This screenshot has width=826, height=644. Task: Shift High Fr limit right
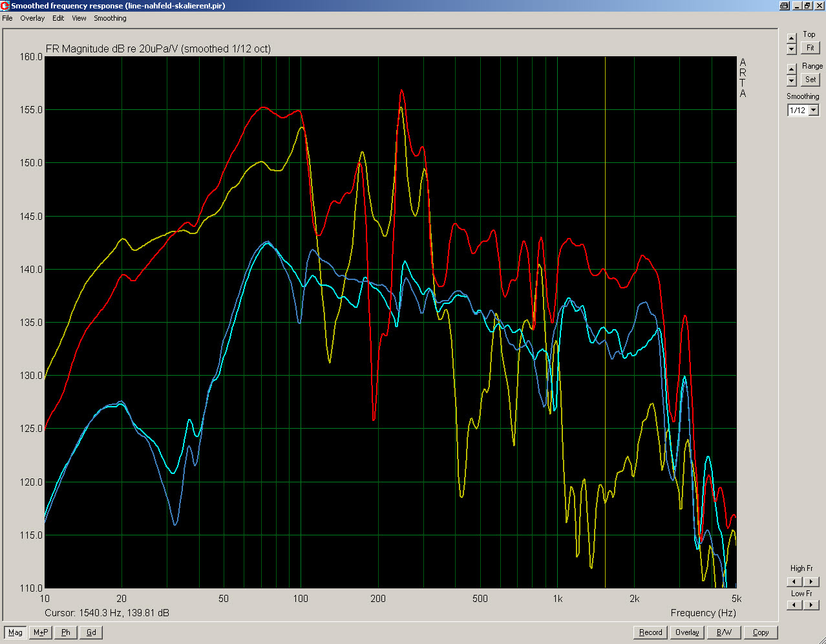click(x=810, y=581)
